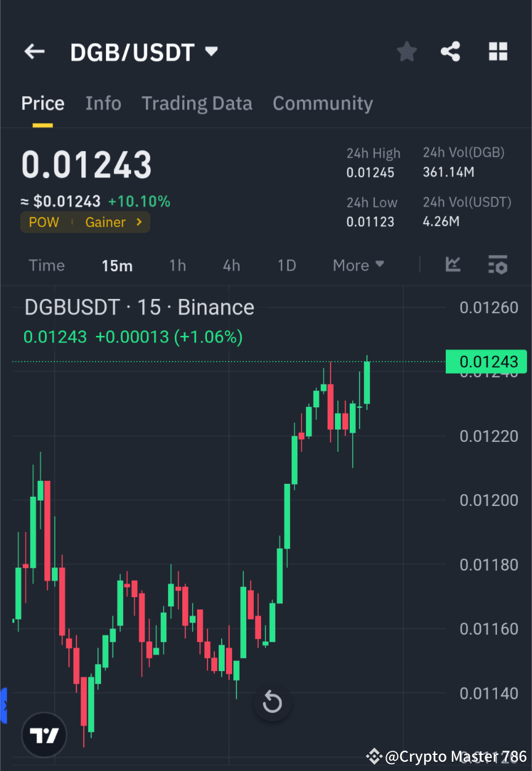Open the grid layout icon top right
The height and width of the screenshot is (771, 532).
click(498, 52)
